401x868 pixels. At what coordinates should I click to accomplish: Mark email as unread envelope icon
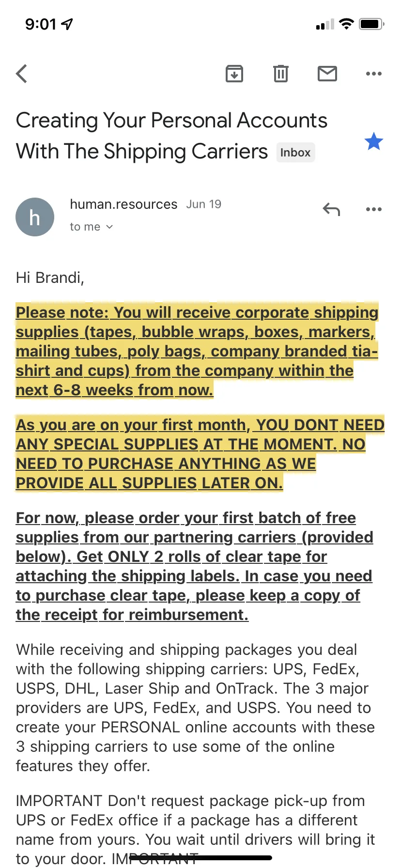click(327, 74)
